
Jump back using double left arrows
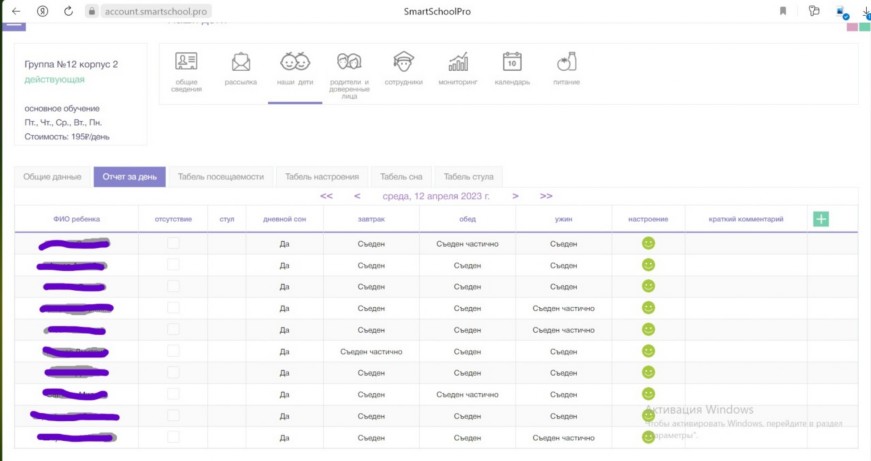327,196
